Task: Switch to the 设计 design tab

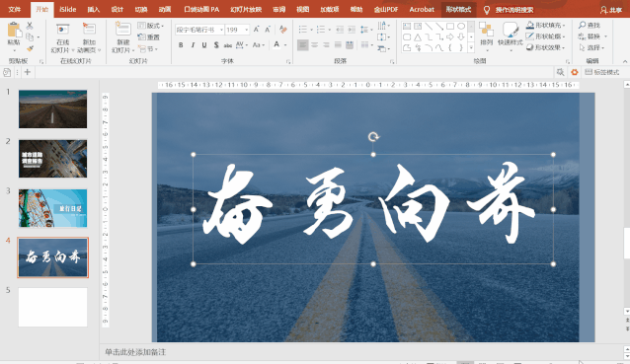Action: pyautogui.click(x=117, y=9)
